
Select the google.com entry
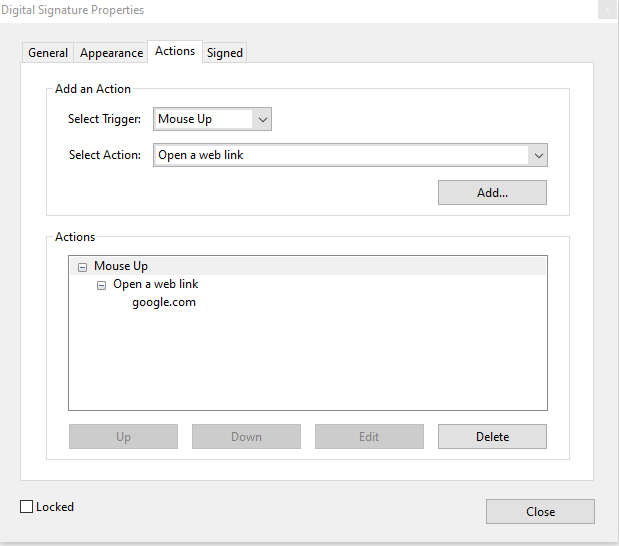[x=164, y=302]
